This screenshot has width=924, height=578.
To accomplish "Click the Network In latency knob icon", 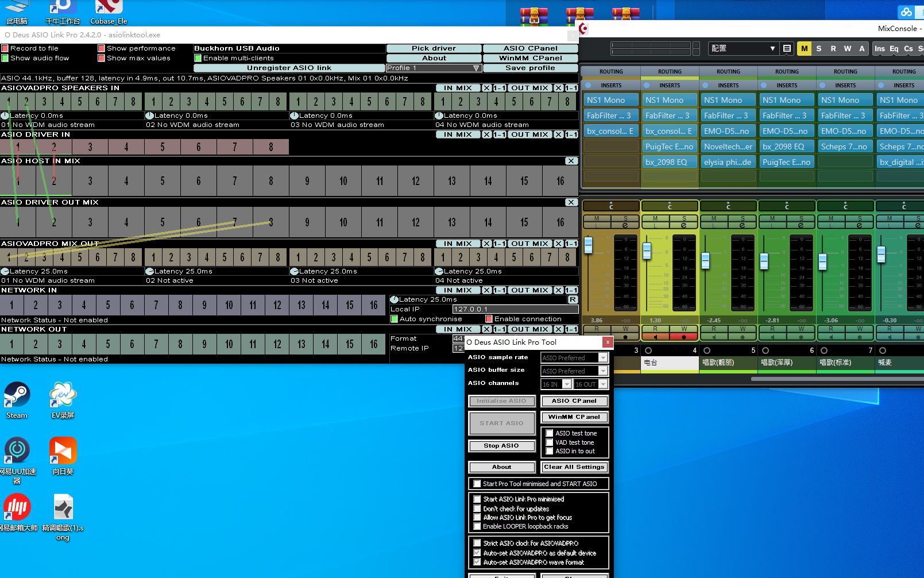I will click(x=394, y=299).
